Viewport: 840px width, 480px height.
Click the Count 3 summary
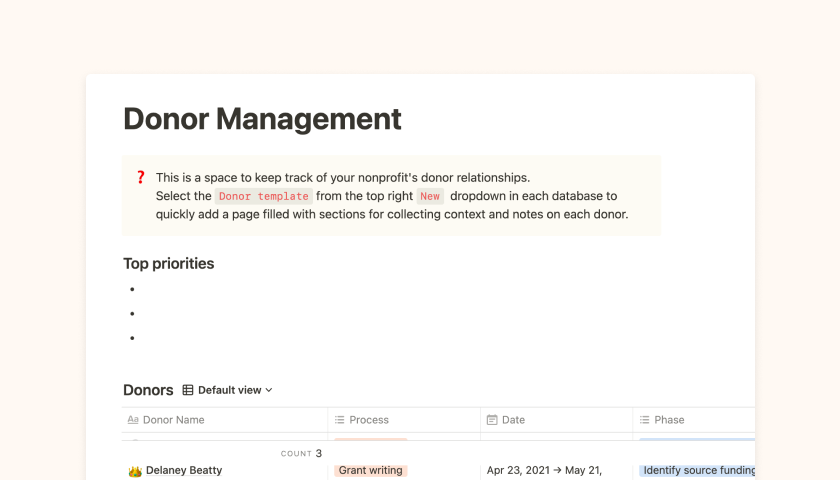tap(301, 453)
